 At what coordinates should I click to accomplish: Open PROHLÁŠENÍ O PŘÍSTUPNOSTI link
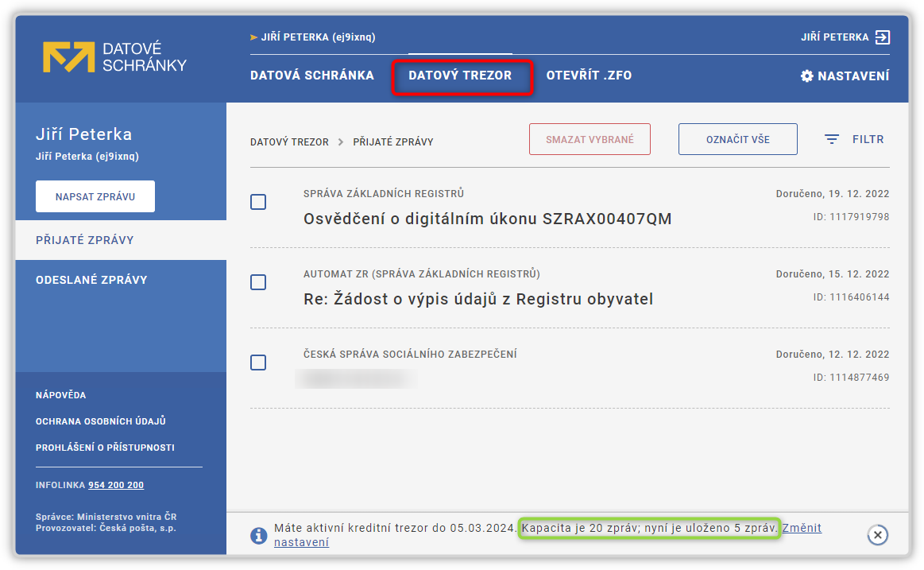coord(105,448)
